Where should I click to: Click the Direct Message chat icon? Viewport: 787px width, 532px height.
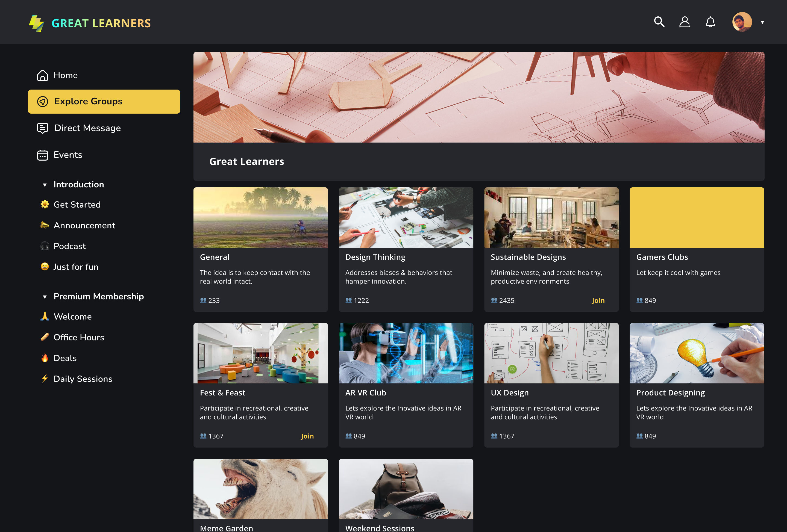pos(42,128)
